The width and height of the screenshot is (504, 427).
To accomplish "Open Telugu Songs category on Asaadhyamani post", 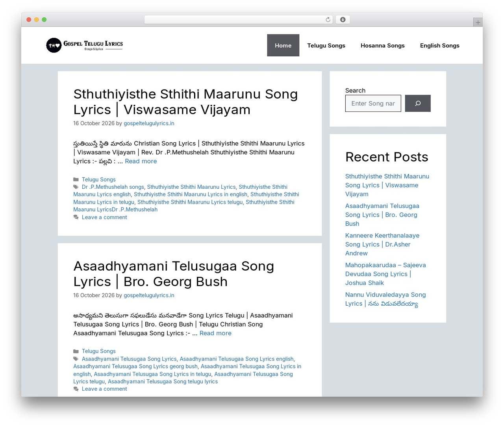I will click(x=99, y=351).
